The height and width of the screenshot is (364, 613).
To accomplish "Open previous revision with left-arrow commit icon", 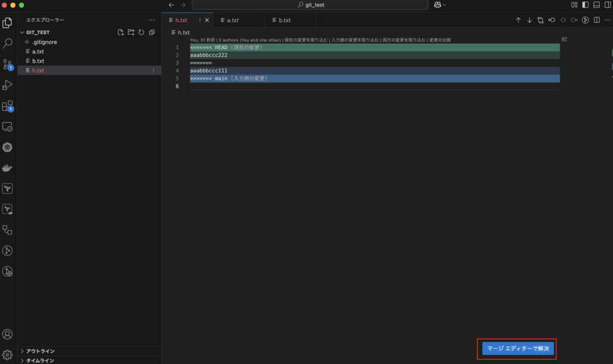I will [x=551, y=20].
